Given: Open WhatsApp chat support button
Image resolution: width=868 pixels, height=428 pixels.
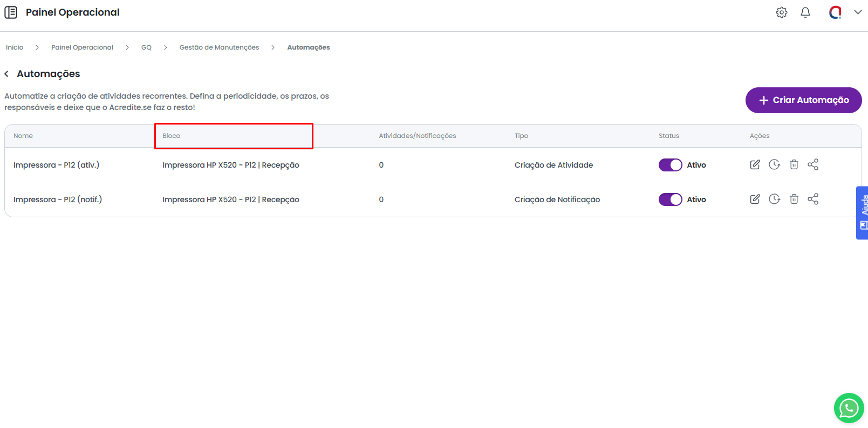Looking at the screenshot, I should tap(849, 408).
